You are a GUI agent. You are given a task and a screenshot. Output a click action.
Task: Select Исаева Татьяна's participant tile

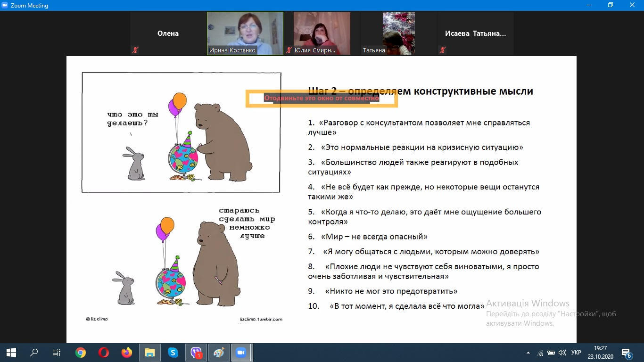476,33
